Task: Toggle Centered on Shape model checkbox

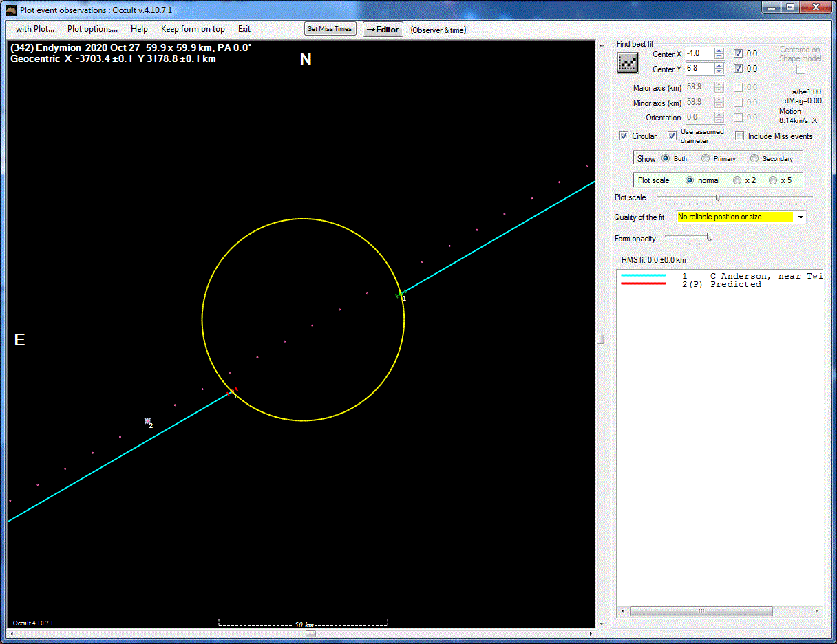Action: pyautogui.click(x=801, y=69)
